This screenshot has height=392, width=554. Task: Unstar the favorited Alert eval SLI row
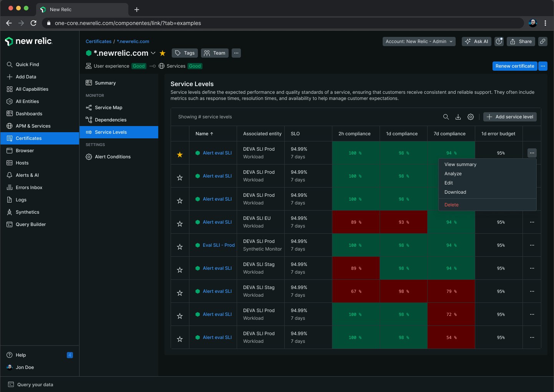[180, 154]
